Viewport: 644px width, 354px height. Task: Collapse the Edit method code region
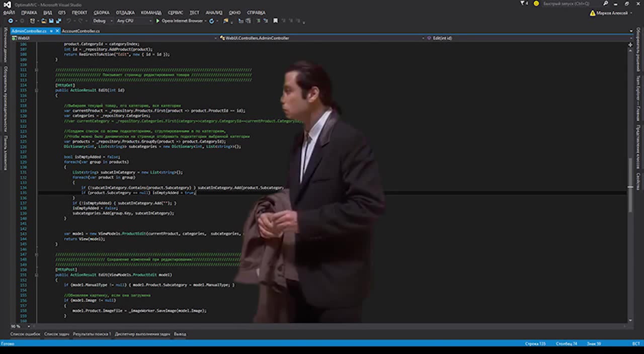[37, 90]
